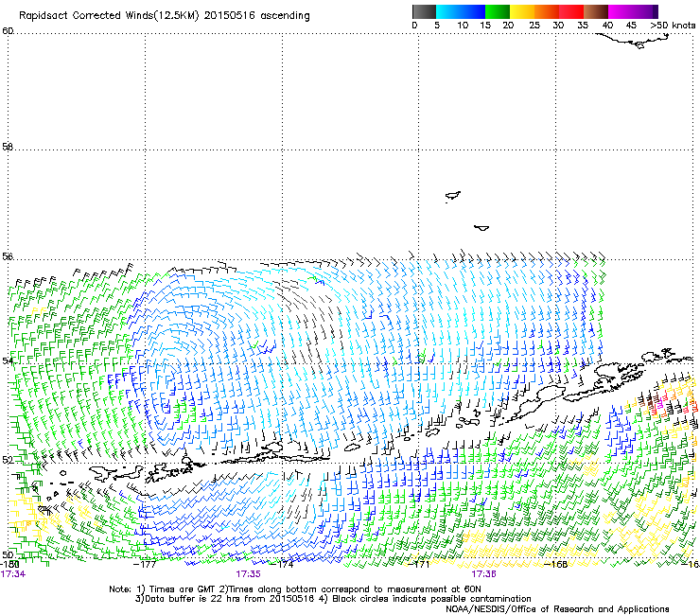Click the longitude label -177
700x615 pixels.
click(145, 564)
